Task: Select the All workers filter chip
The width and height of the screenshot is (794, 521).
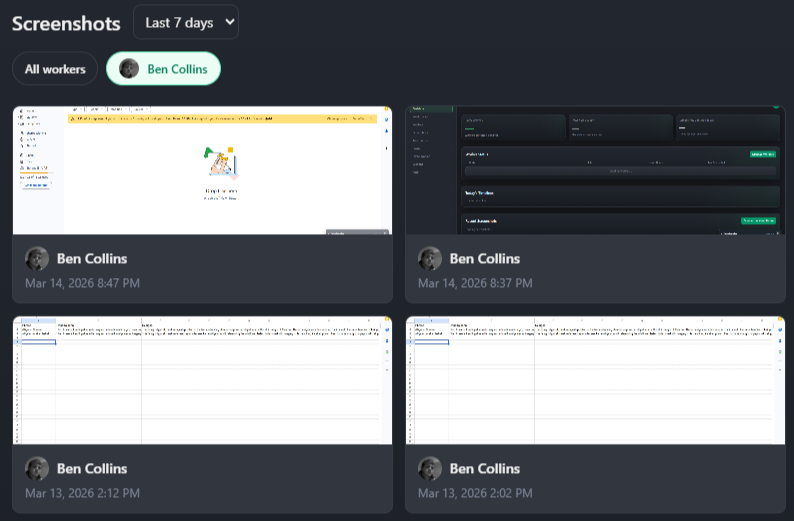Action: [x=55, y=69]
